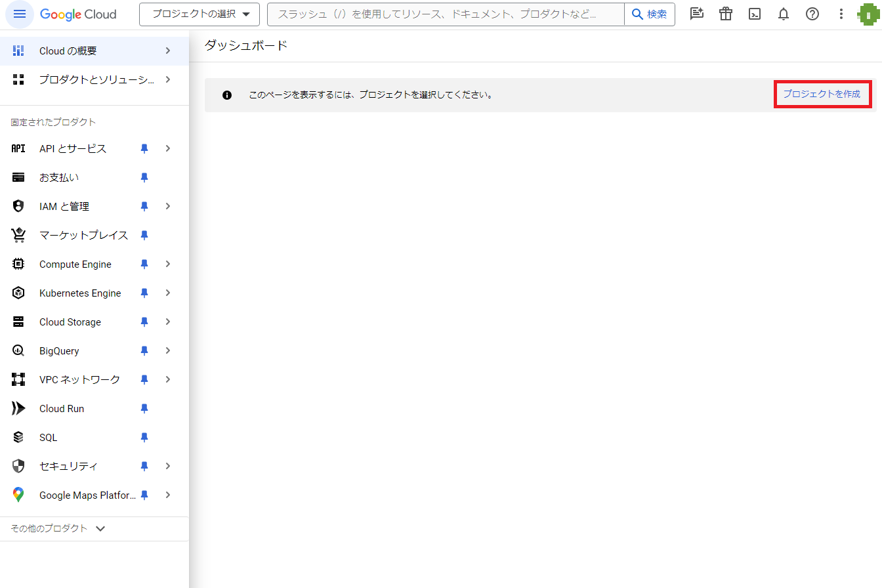Screen dimensions: 882x588
Task: Click the resource search input field
Action: click(x=446, y=14)
